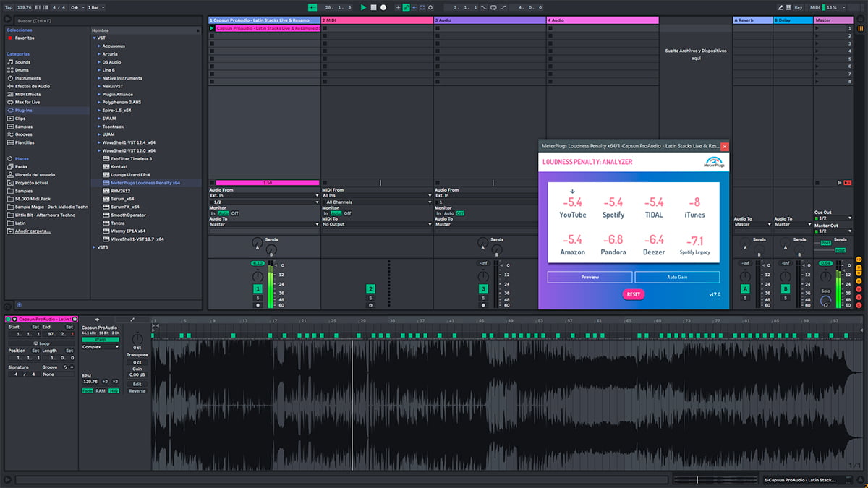Toggle track 2 activator button
The width and height of the screenshot is (868, 488).
coord(370,288)
